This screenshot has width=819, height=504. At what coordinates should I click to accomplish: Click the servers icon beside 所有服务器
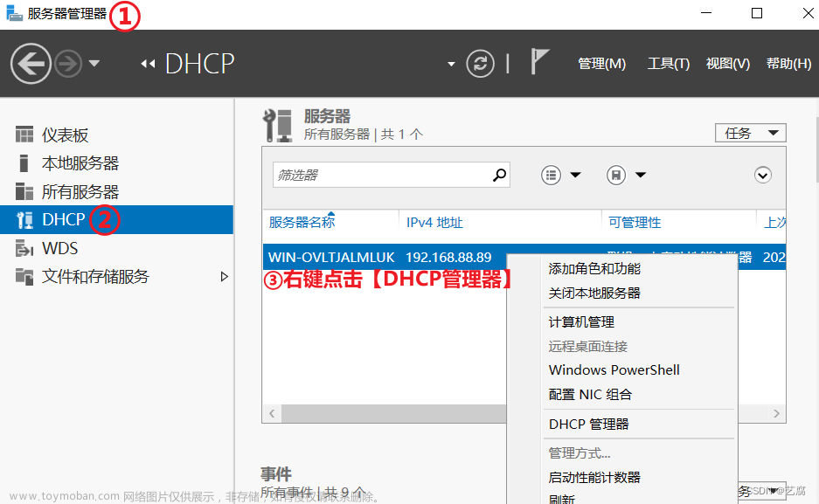point(24,191)
